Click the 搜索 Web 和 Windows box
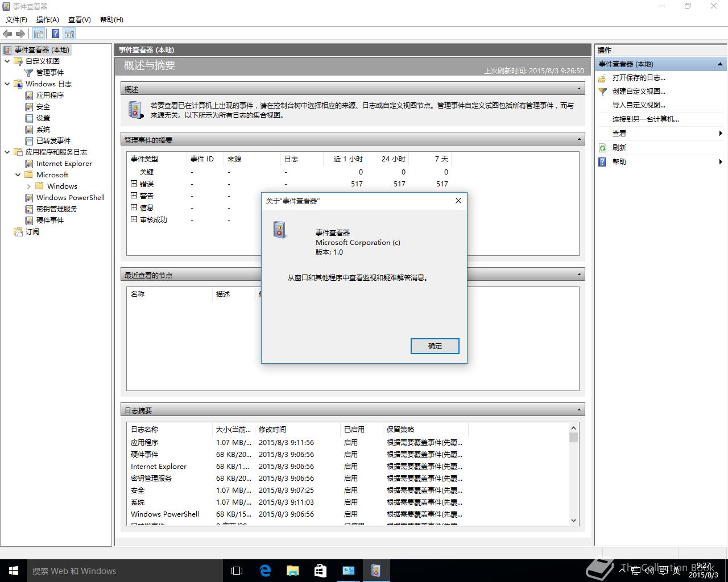 [x=125, y=571]
